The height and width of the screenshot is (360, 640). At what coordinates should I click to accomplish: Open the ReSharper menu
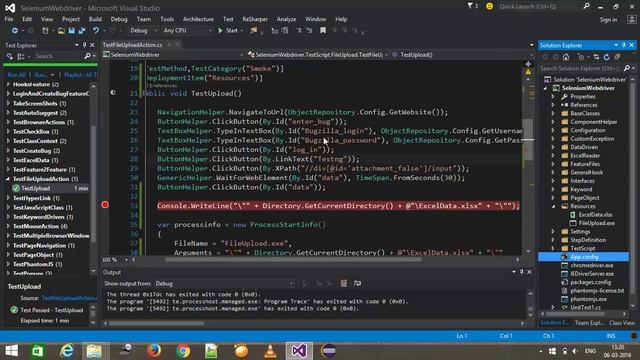[x=255, y=19]
